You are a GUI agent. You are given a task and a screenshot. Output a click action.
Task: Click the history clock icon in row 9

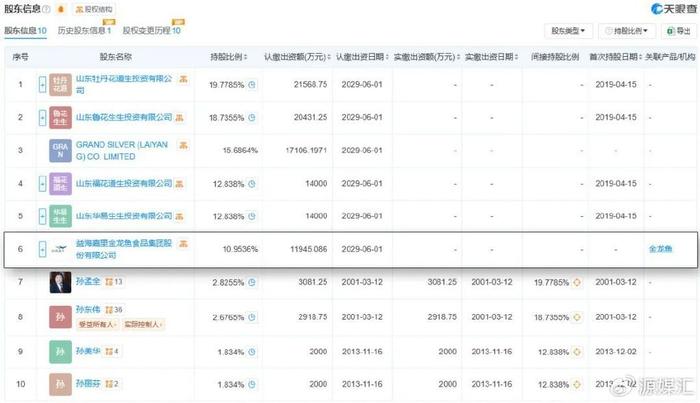click(252, 352)
